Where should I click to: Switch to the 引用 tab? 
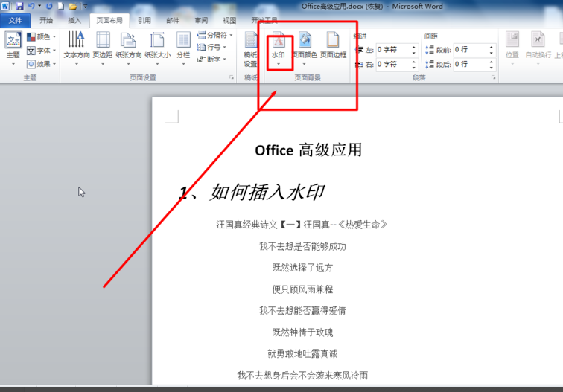point(144,20)
